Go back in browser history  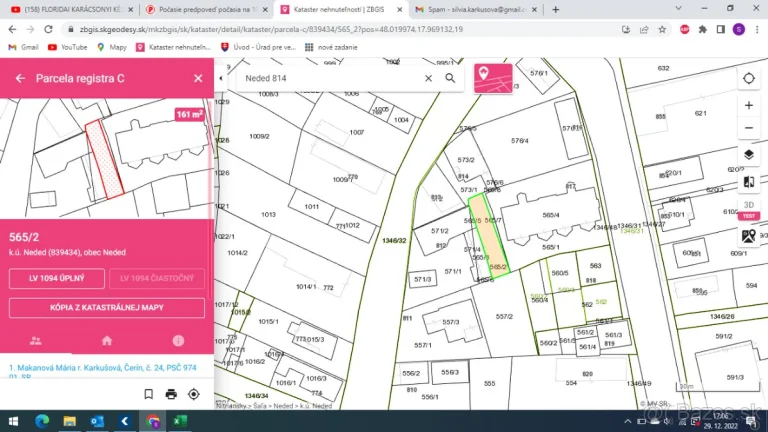tap(12, 29)
